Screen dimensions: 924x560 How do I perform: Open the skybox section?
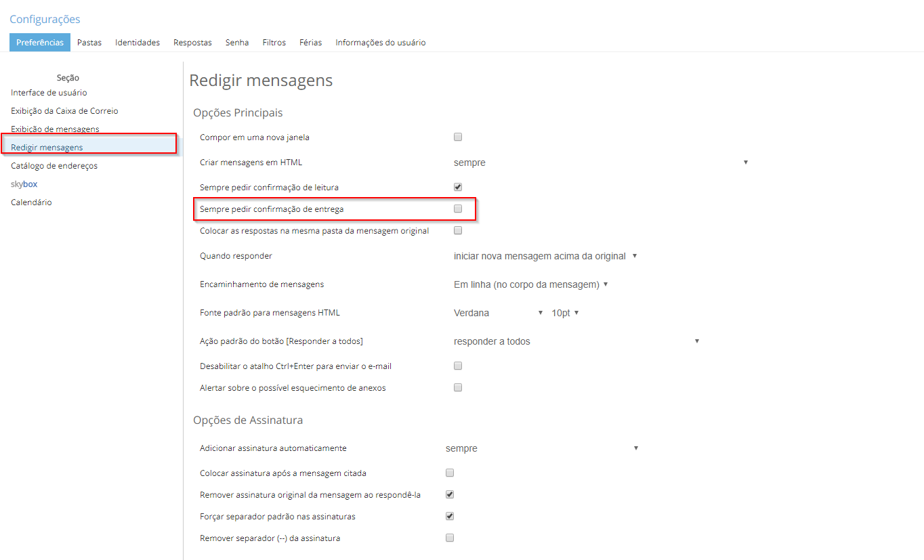[24, 184]
